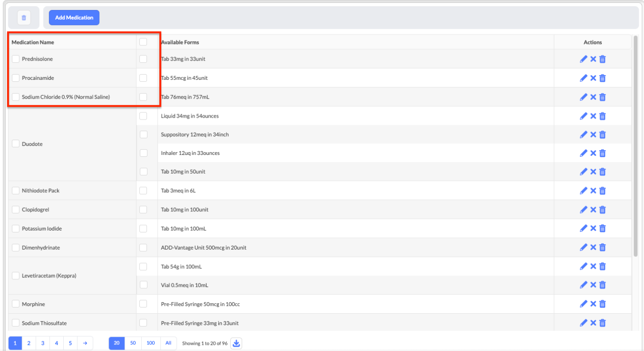Click the Add Medication button
This screenshot has height=351, width=644.
click(x=74, y=18)
